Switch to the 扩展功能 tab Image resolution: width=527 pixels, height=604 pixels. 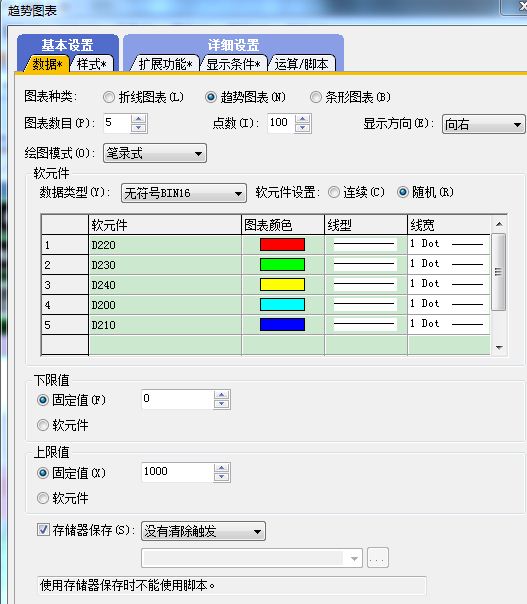click(x=165, y=64)
